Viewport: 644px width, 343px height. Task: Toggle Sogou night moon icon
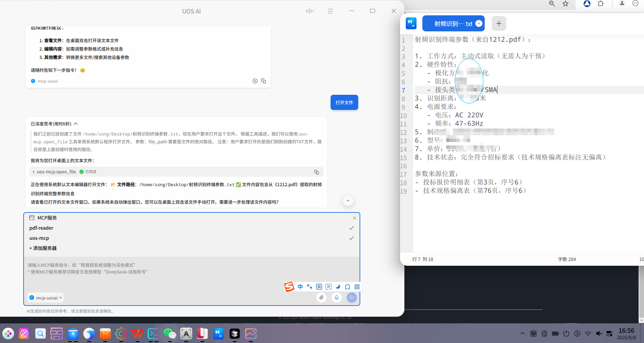pyautogui.click(x=338, y=287)
